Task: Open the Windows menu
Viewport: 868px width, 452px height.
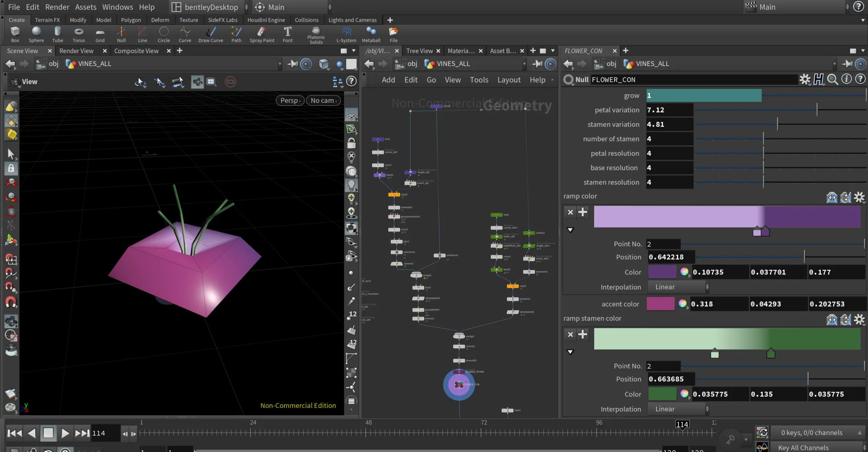Action: coord(117,7)
